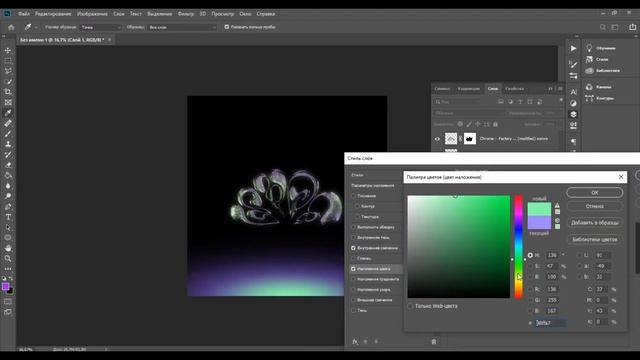640x360 pixels.
Task: Select the Quick Selection tool
Action: [x=8, y=82]
